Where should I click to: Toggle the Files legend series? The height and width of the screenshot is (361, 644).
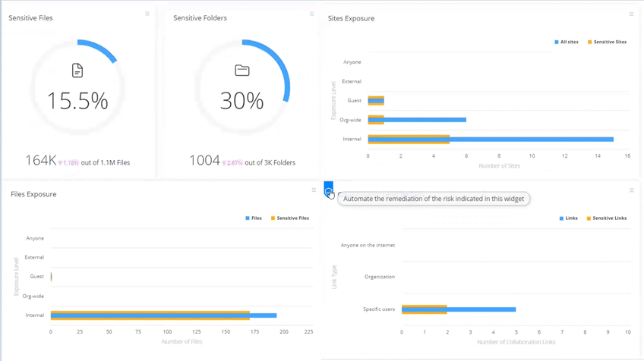point(254,218)
